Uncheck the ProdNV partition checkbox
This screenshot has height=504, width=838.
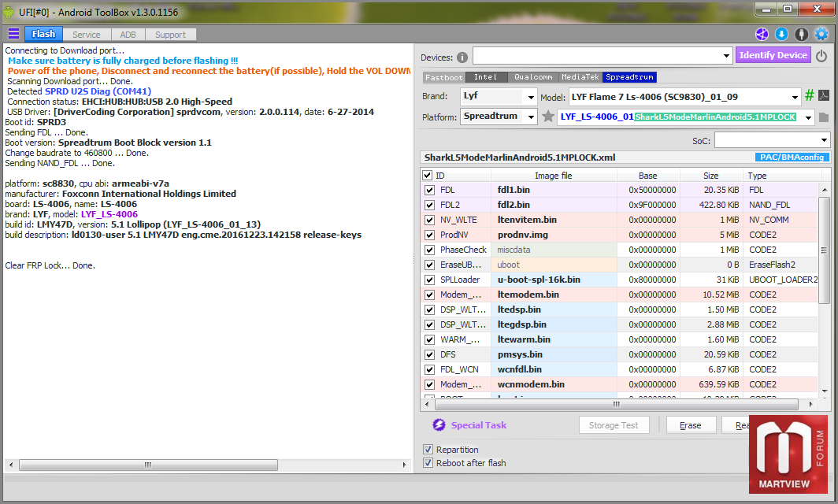[429, 235]
